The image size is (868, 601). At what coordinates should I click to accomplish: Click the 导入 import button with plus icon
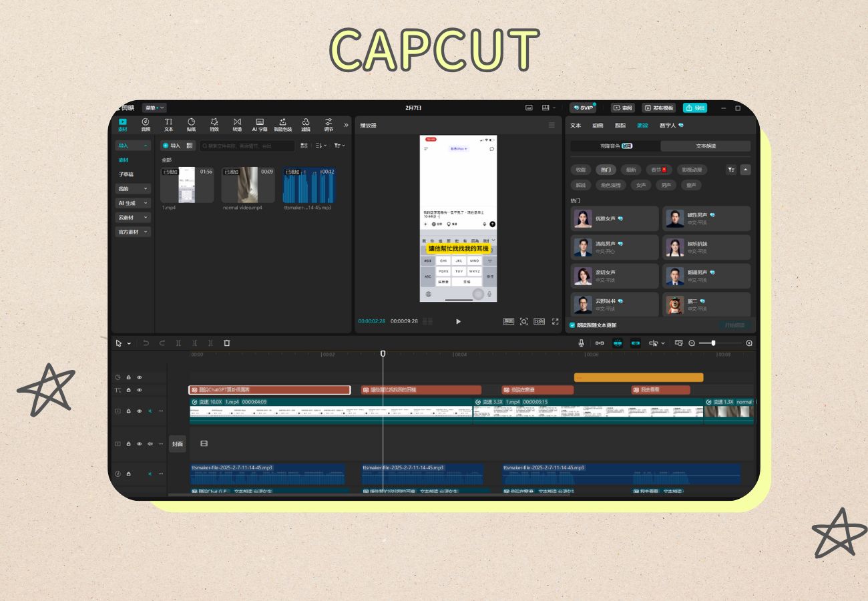click(x=172, y=146)
